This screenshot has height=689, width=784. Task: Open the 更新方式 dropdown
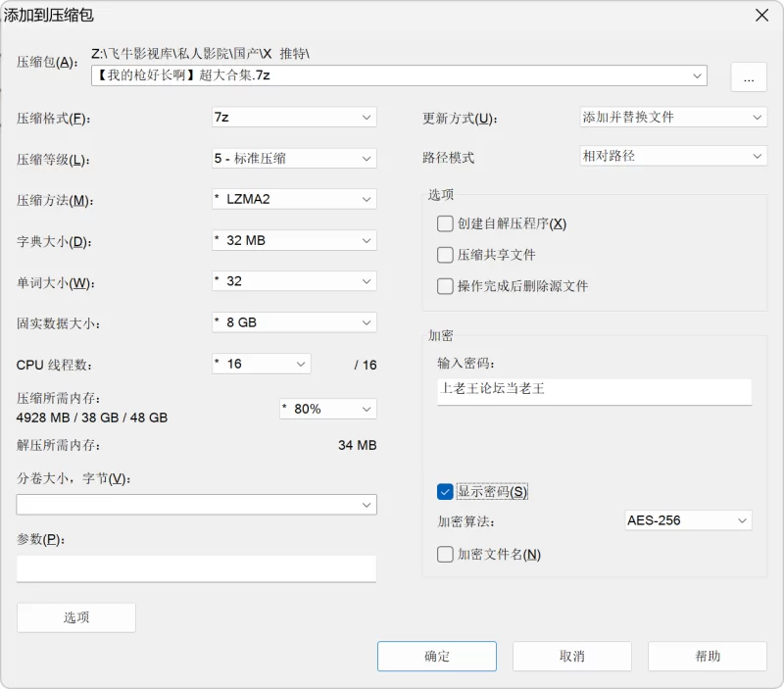click(x=672, y=117)
